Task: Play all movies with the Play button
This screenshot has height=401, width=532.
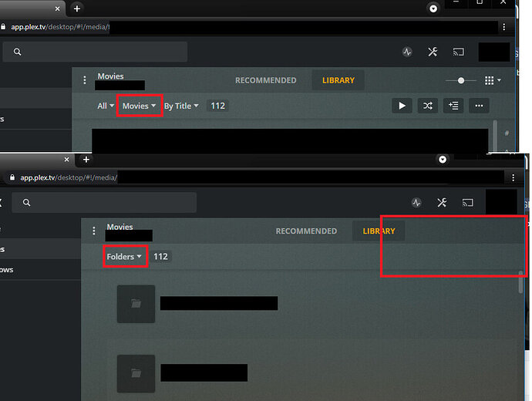Action: (x=402, y=106)
